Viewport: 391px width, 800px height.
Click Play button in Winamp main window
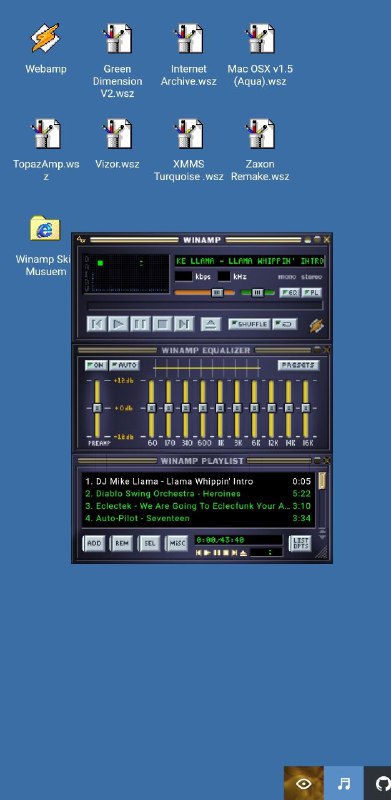(x=118, y=324)
